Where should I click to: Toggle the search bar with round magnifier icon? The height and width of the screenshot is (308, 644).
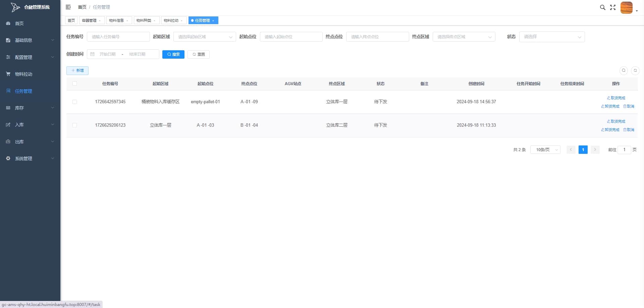624,70
